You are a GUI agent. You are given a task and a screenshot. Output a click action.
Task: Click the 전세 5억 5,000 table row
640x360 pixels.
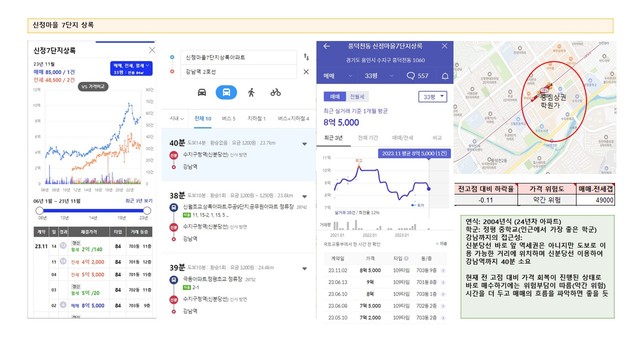pos(93,275)
